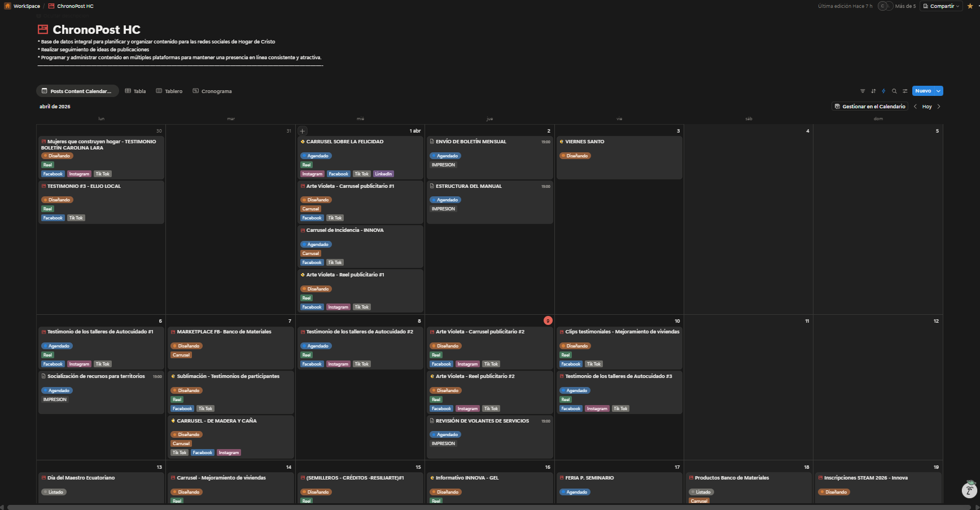The width and height of the screenshot is (980, 510).
Task: Switch to the Tabla view tab
Action: coord(135,91)
